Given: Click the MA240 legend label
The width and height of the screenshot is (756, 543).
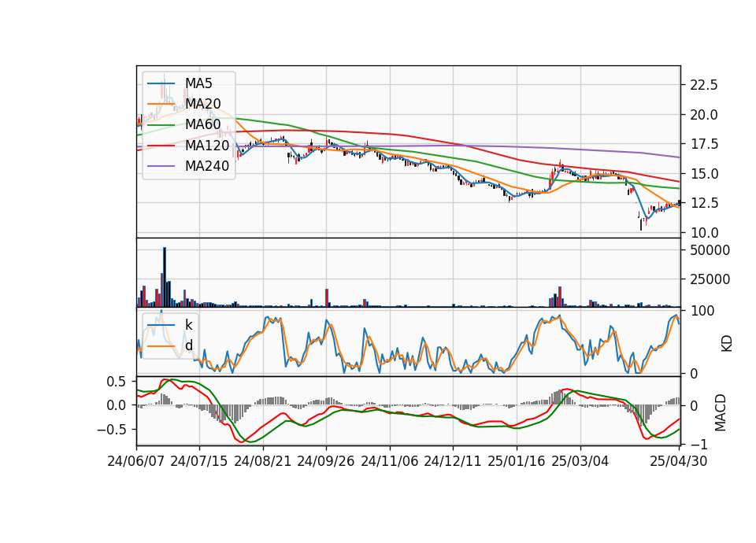Looking at the screenshot, I should click(x=207, y=166).
